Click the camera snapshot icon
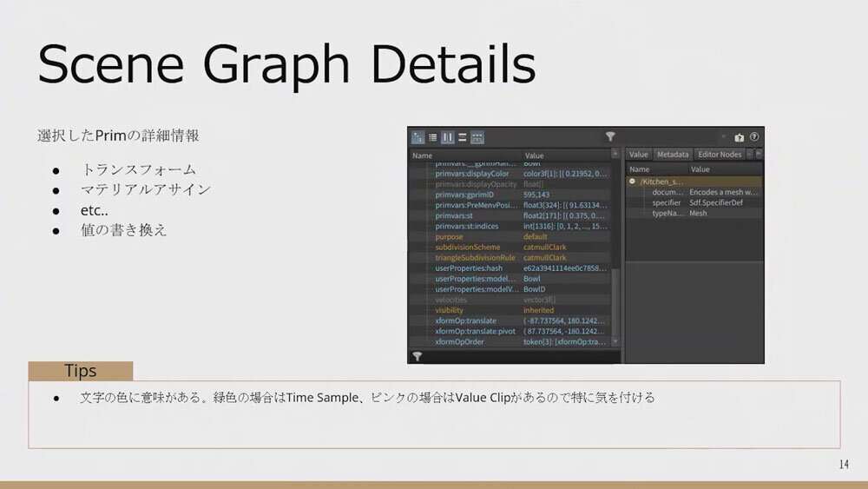The width and height of the screenshot is (868, 489). pyautogui.click(x=739, y=137)
